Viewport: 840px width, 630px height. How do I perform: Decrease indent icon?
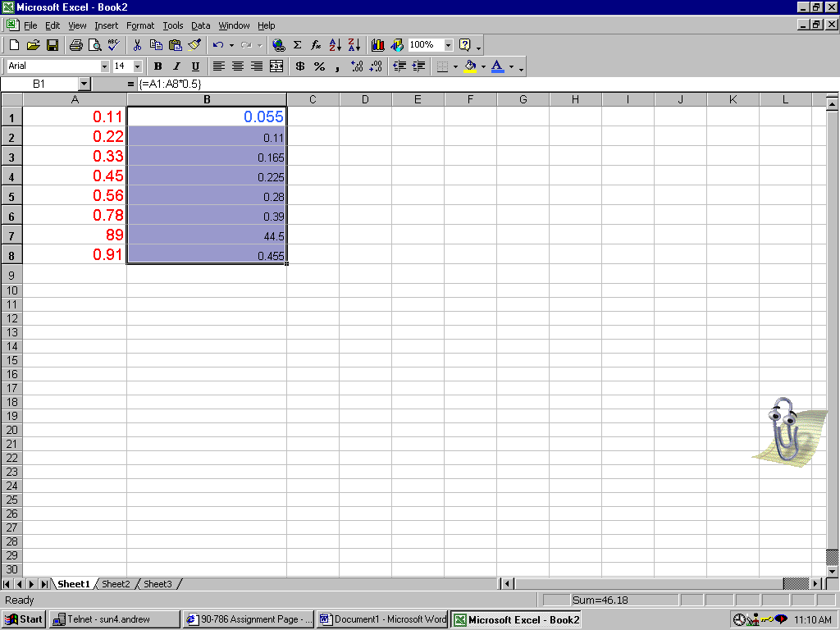tap(399, 66)
